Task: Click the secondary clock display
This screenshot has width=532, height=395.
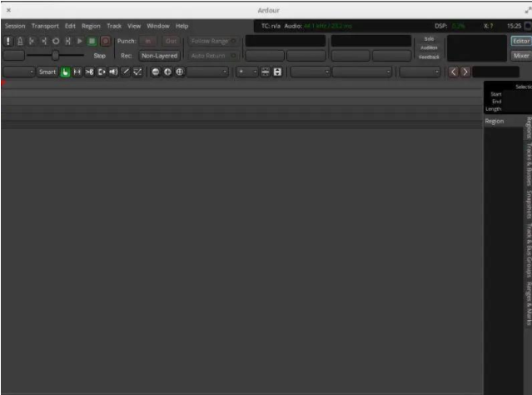Action: click(371, 41)
